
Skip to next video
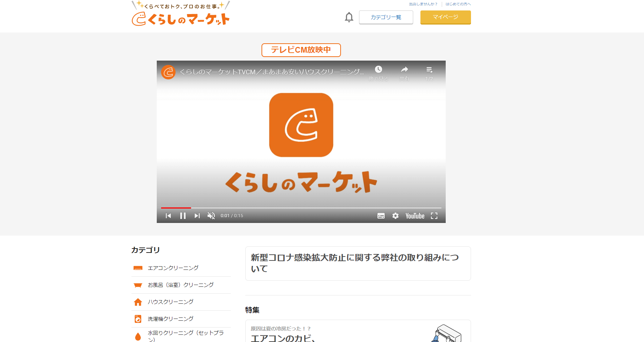point(197,216)
